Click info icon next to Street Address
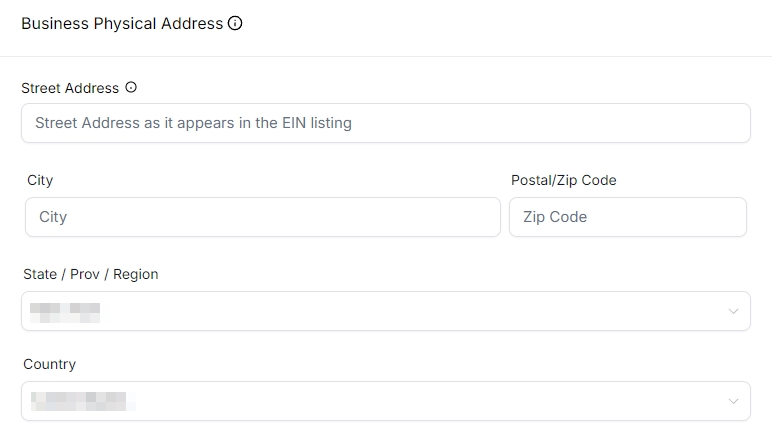The width and height of the screenshot is (772, 438). tap(131, 88)
